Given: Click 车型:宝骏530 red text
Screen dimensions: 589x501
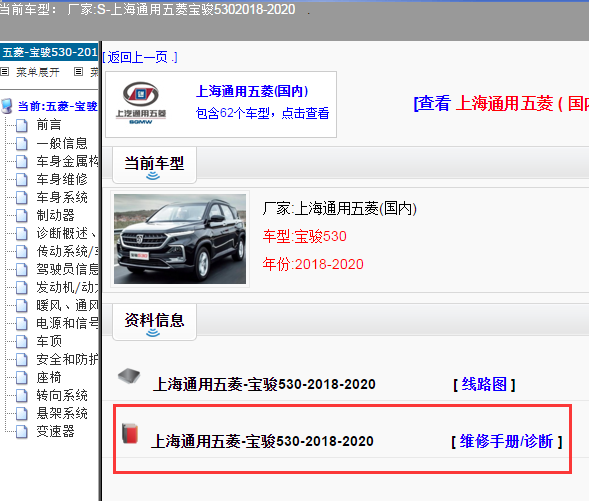Looking at the screenshot, I should tap(304, 236).
